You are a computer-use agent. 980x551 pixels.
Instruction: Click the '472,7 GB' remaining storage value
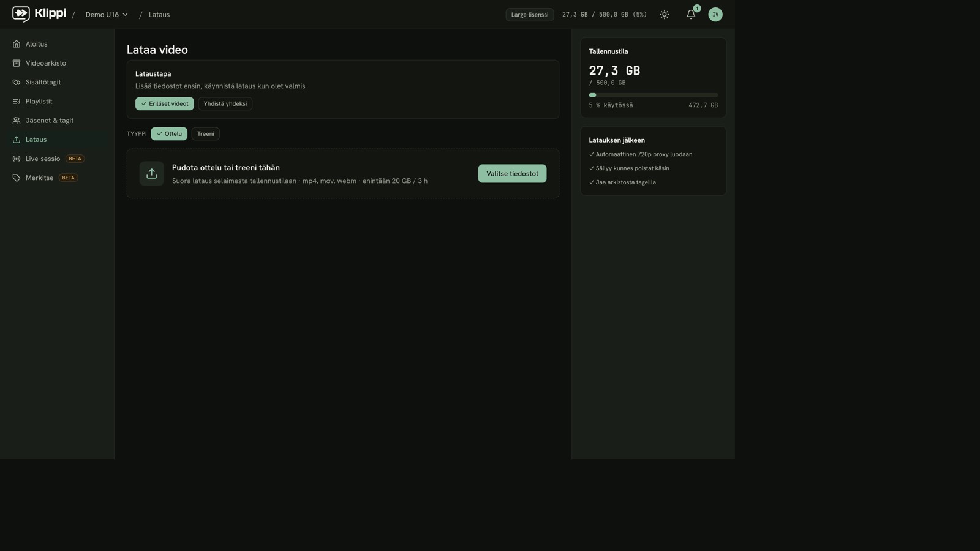(x=703, y=105)
